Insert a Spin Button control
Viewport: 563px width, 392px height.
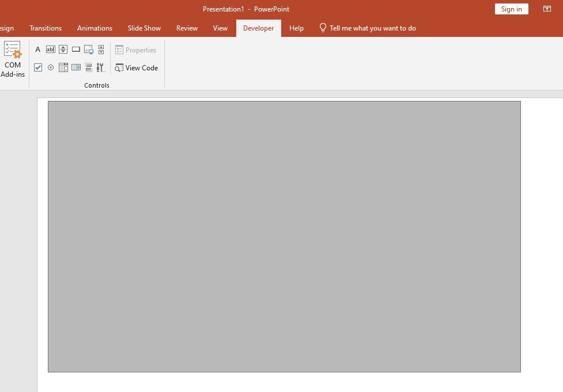pyautogui.click(x=63, y=50)
